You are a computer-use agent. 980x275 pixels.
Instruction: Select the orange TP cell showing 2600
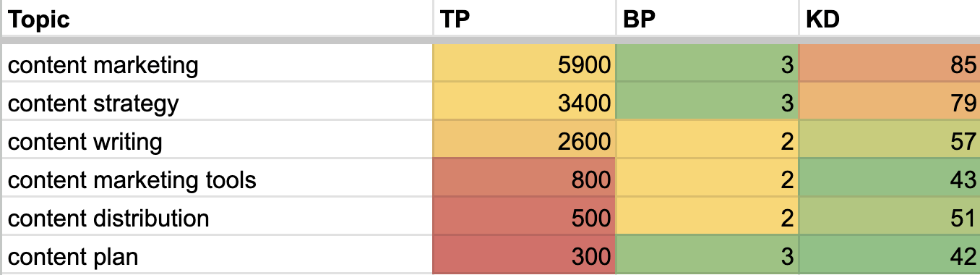tap(524, 141)
